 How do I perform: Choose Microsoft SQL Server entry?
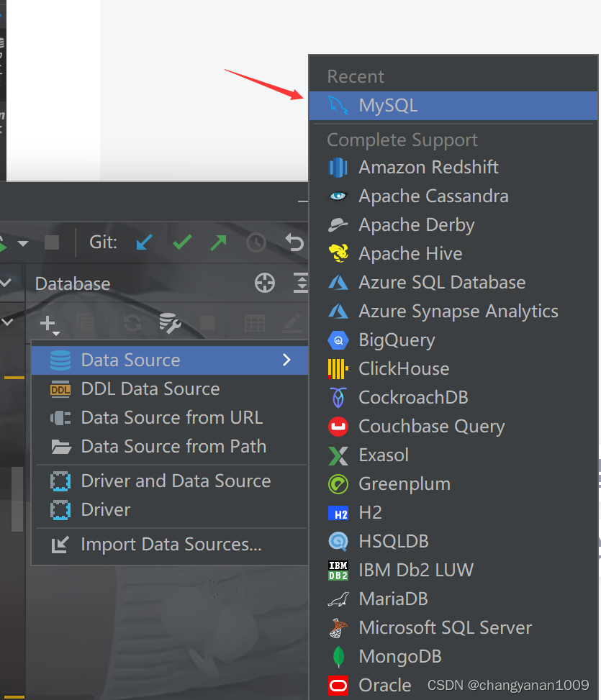tap(453, 627)
